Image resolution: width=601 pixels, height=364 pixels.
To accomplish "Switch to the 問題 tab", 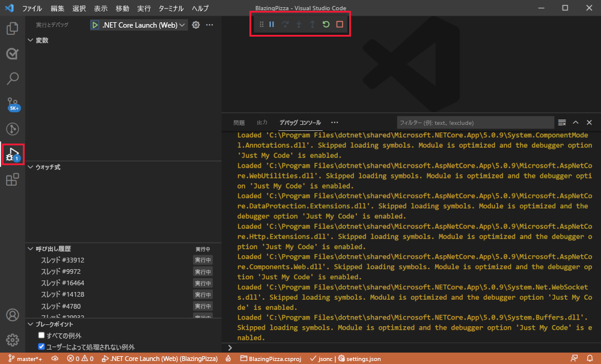I will (239, 122).
